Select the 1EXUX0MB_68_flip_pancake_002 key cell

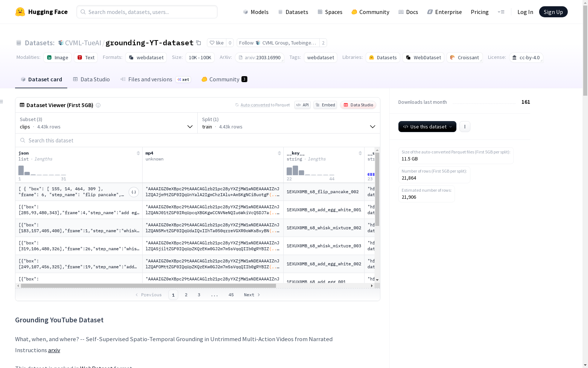[x=324, y=192]
